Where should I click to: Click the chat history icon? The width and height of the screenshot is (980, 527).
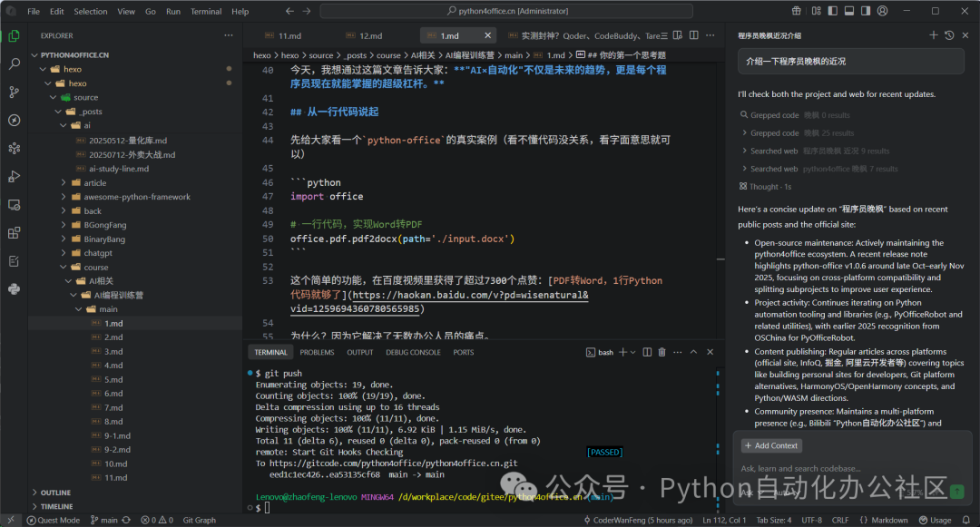(949, 35)
